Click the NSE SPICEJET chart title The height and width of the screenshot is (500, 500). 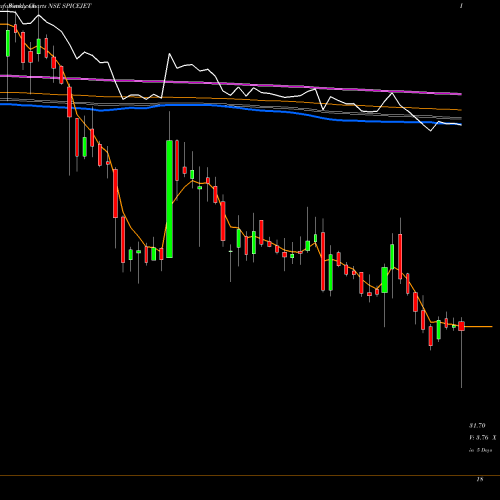coord(70,6)
